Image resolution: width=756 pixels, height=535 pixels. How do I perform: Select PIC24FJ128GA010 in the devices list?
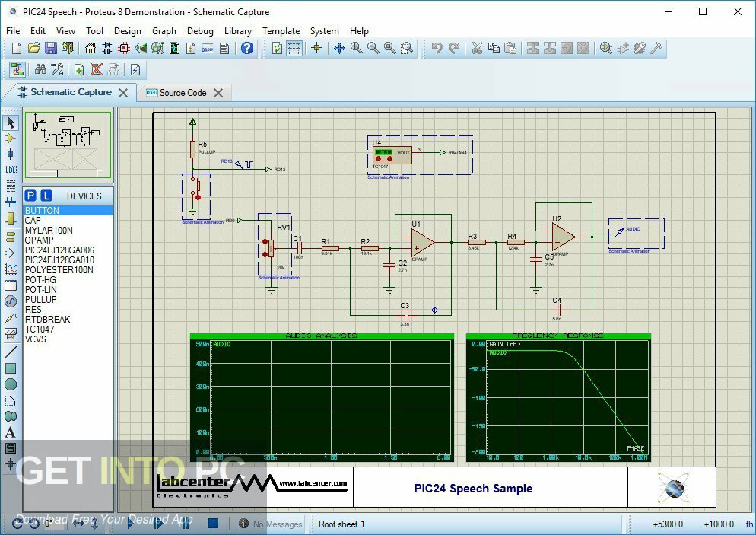[68, 260]
